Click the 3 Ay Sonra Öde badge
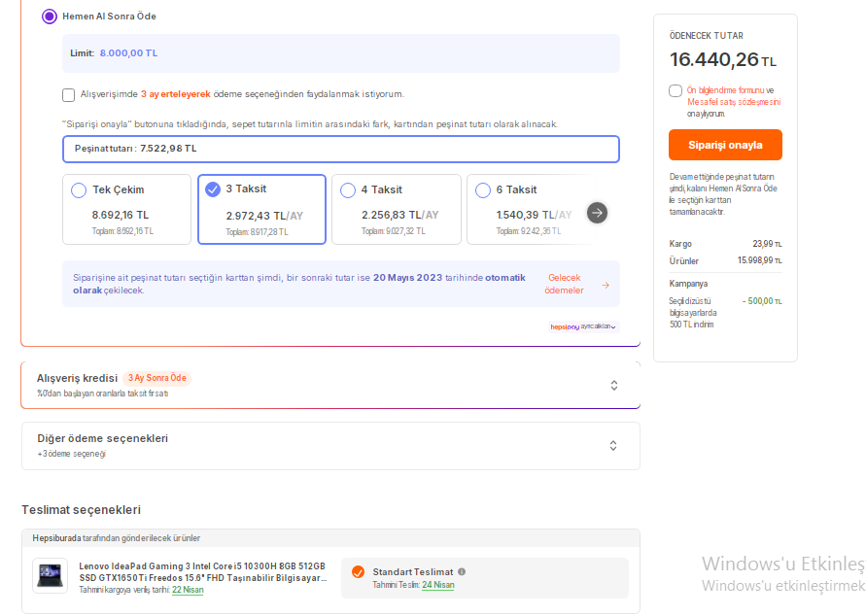Viewport: 866px width, 616px height. 156,378
